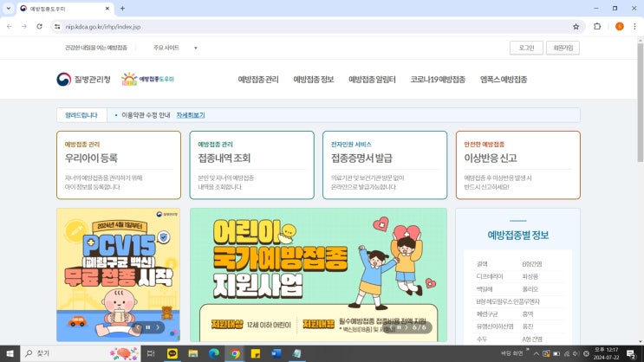The height and width of the screenshot is (362, 644).
Task: Open the notification center icon
Action: 631,353
